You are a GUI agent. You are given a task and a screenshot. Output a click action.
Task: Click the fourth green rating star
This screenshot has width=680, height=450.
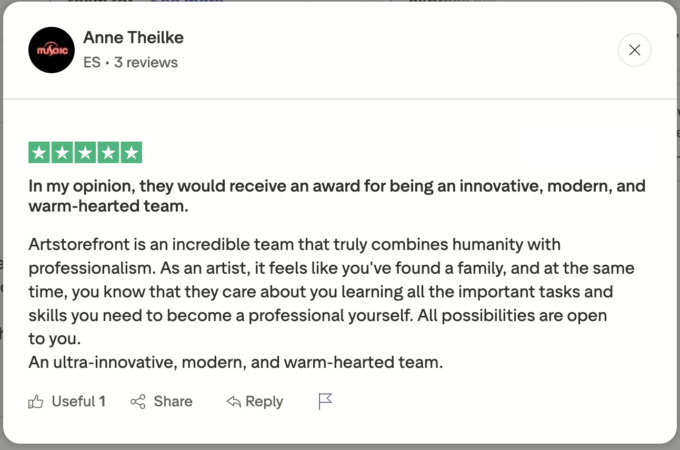108,153
